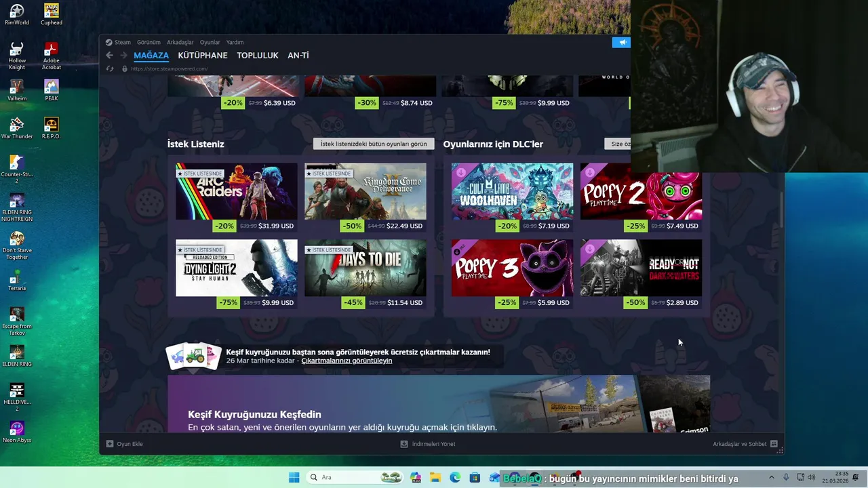Select the PEAK desktop icon

click(x=52, y=90)
